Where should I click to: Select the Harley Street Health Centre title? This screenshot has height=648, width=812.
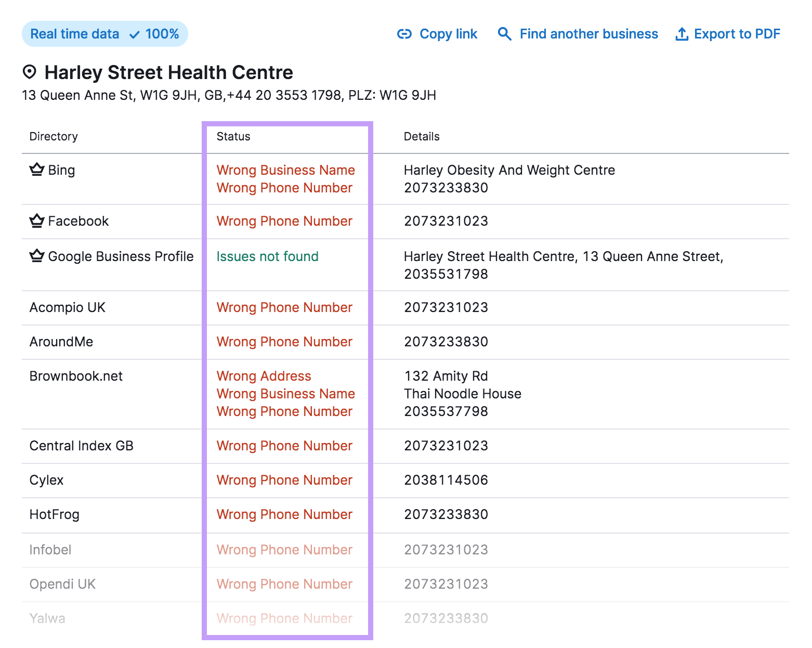point(169,72)
